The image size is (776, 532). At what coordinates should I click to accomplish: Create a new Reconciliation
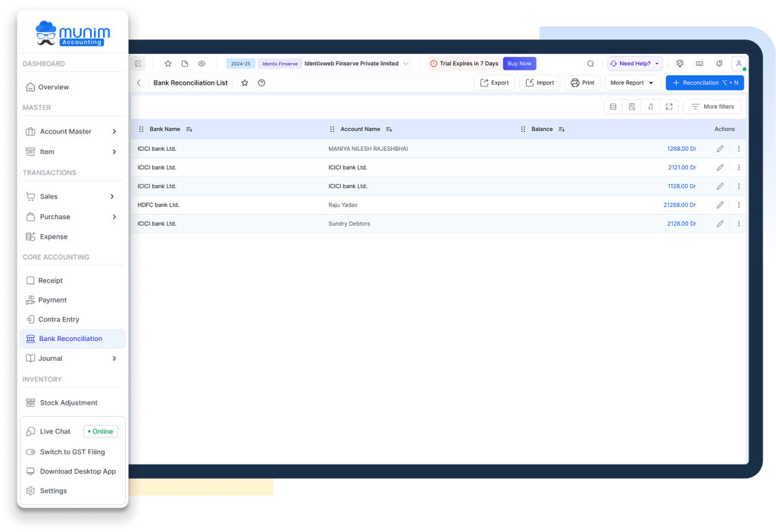point(705,83)
